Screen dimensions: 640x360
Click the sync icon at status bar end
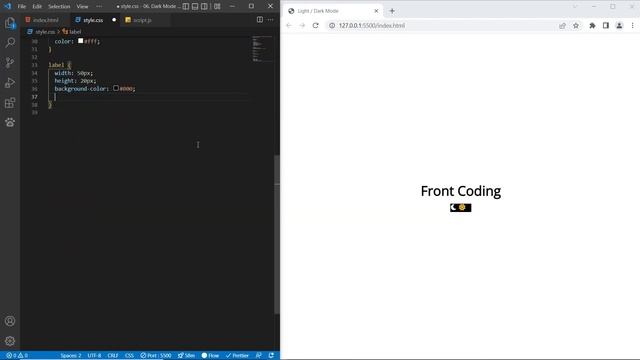[x=271, y=356]
